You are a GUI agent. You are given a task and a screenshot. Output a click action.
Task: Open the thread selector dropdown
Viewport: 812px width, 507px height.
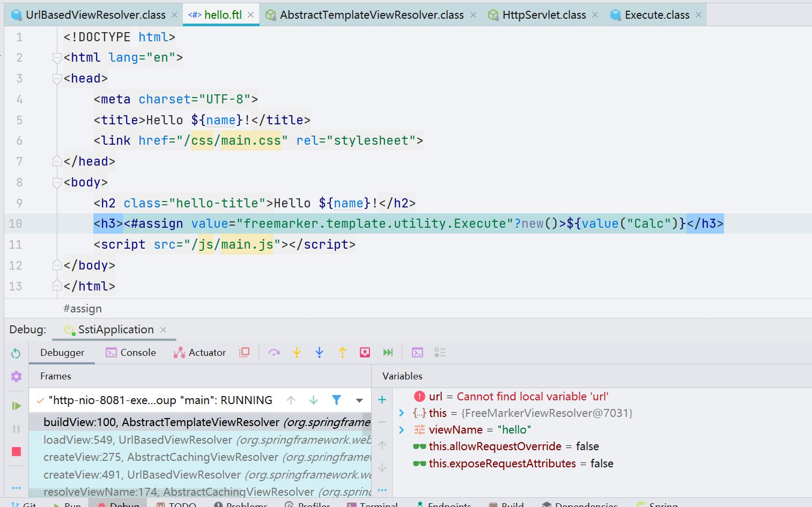tap(359, 400)
